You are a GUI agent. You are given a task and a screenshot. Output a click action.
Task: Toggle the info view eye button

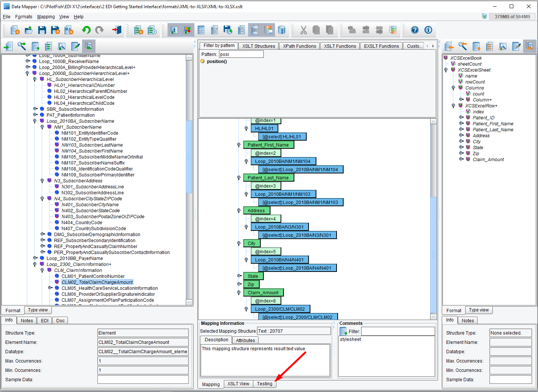(174, 30)
